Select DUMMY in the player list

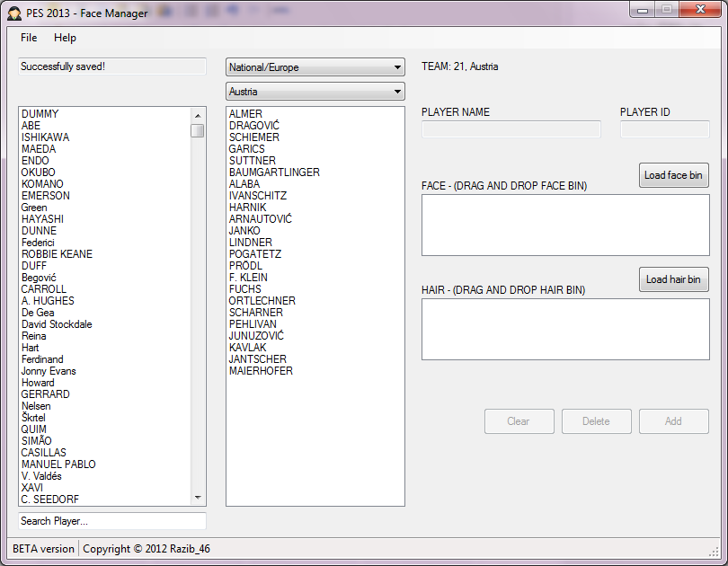(x=105, y=114)
